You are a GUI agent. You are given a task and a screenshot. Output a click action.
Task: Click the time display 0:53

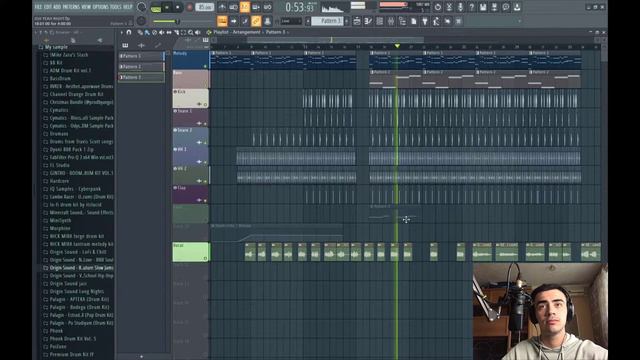[x=300, y=7]
